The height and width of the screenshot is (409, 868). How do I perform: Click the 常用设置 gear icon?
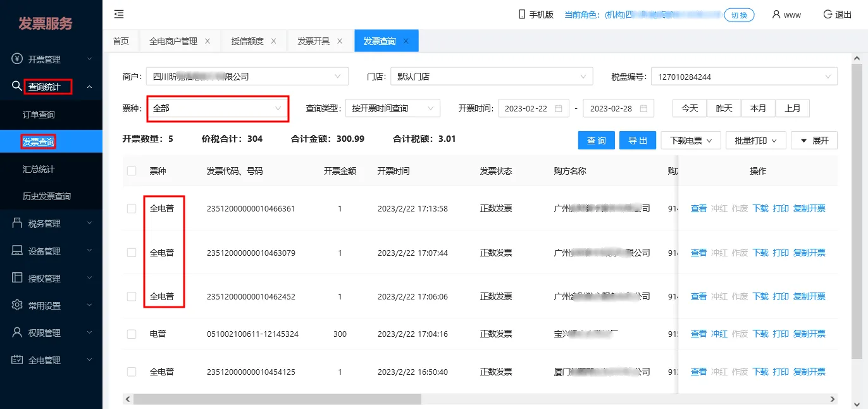tap(17, 305)
